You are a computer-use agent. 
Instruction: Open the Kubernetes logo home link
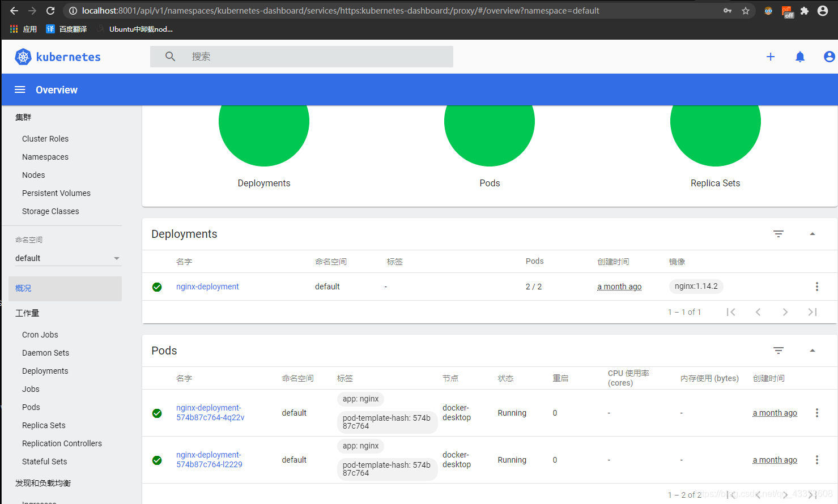(x=57, y=57)
